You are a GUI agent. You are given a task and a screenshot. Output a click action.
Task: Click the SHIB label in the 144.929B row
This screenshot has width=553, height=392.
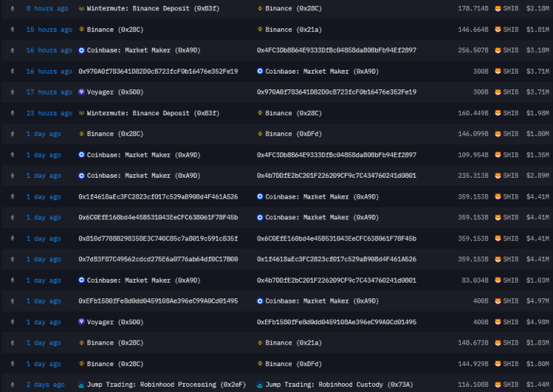[x=511, y=364]
